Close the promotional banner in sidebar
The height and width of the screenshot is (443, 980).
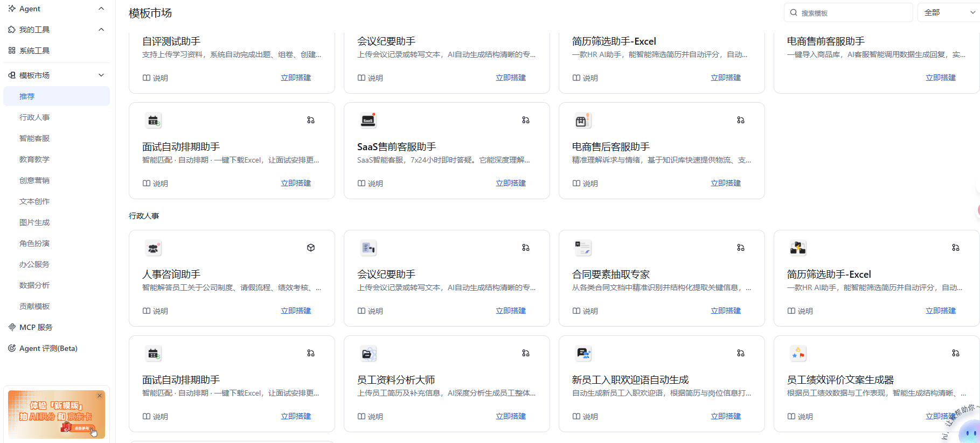pos(99,396)
